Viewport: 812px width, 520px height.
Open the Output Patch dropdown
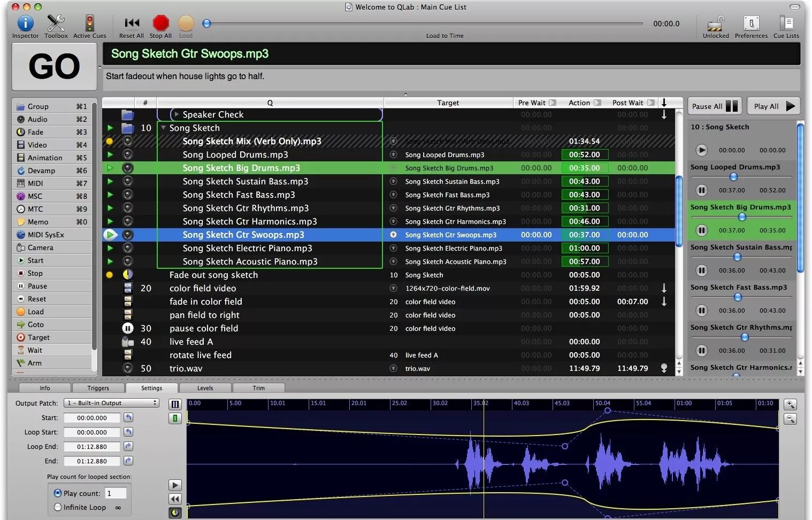111,403
